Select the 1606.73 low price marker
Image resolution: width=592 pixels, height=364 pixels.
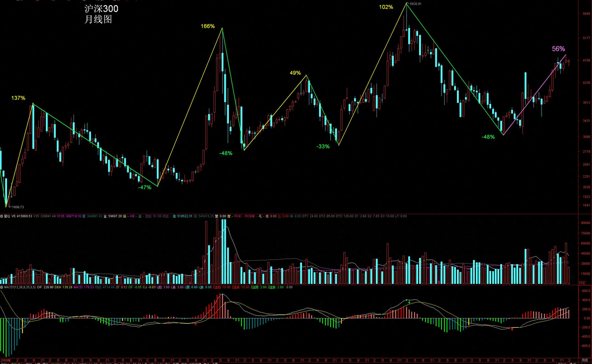click(18, 207)
